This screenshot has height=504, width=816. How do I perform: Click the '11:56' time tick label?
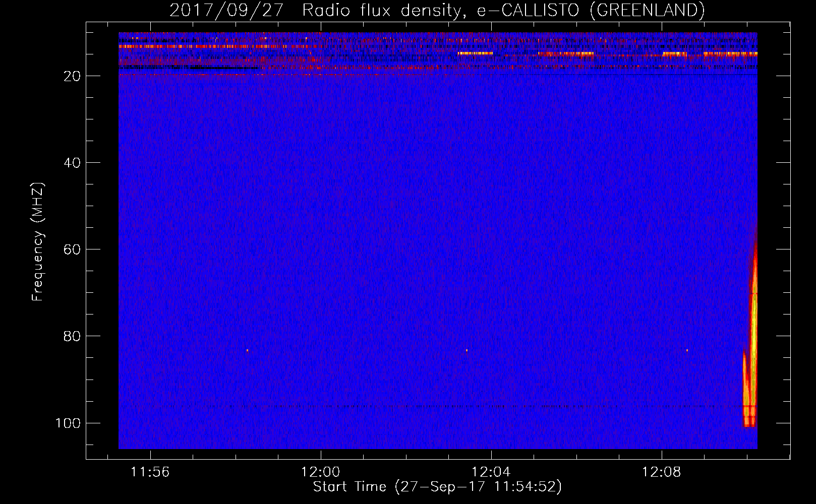click(150, 472)
